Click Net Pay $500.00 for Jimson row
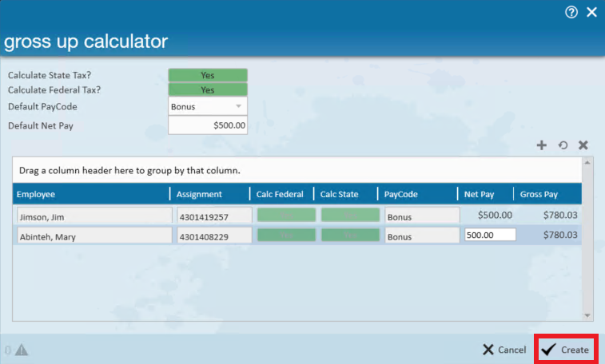The image size is (605, 364). [x=495, y=215]
